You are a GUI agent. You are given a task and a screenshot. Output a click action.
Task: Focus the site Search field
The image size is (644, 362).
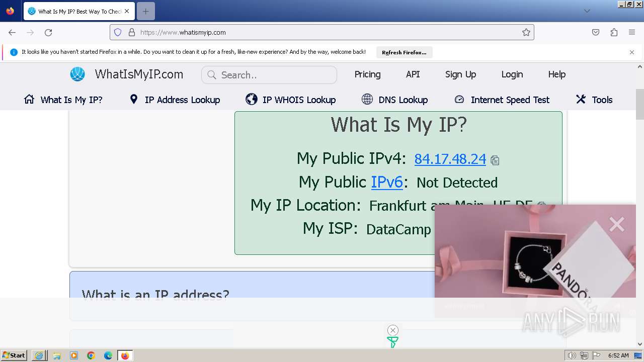[269, 75]
